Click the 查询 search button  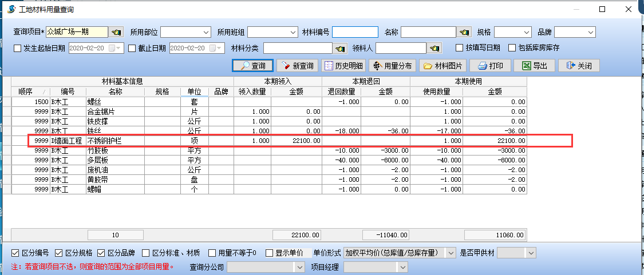(x=252, y=66)
